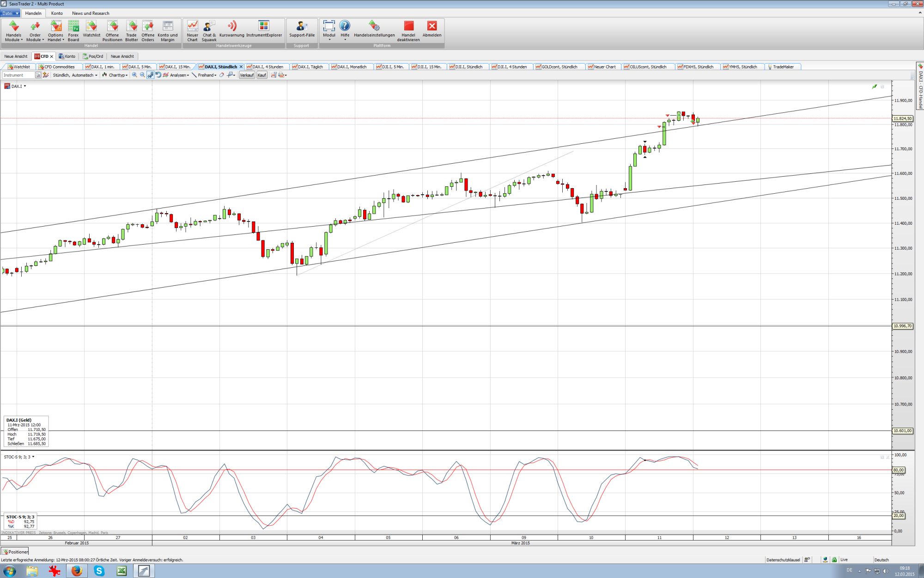Open the Forex Board module
The height and width of the screenshot is (578, 924).
74,31
